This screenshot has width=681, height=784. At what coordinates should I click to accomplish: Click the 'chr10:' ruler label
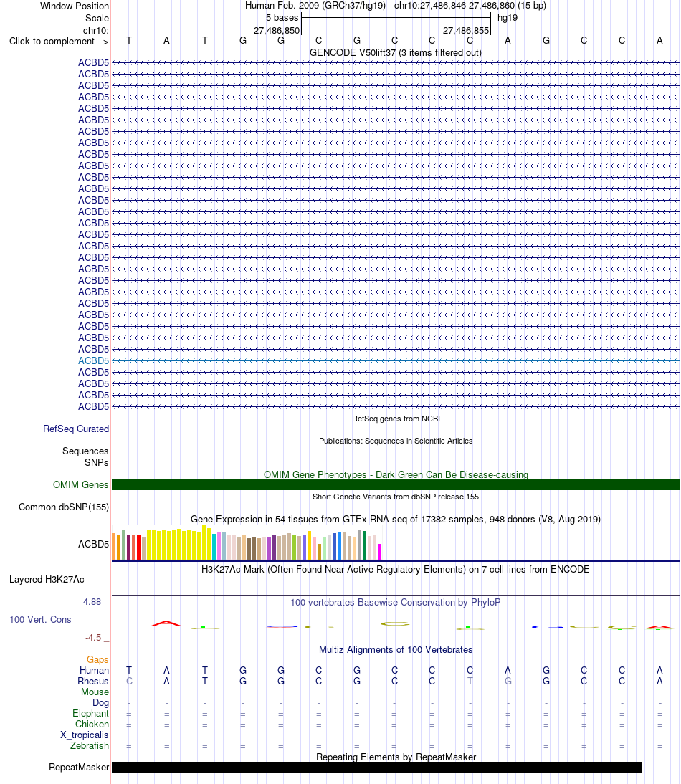(x=95, y=31)
